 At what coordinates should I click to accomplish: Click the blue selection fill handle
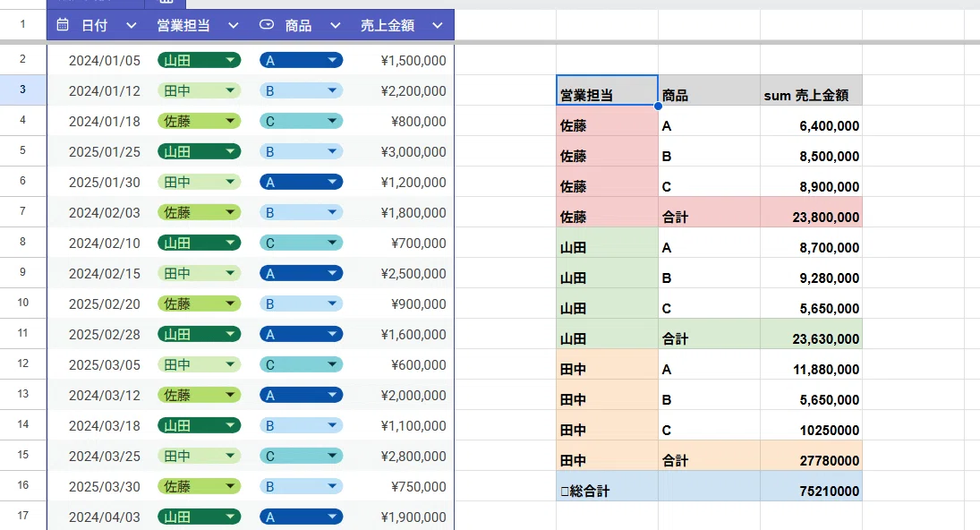click(x=658, y=106)
